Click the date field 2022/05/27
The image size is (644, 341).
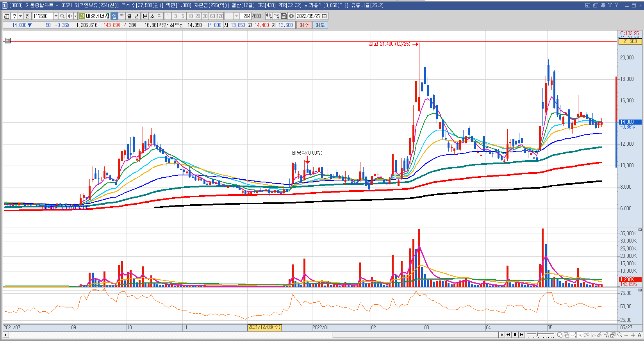309,16
